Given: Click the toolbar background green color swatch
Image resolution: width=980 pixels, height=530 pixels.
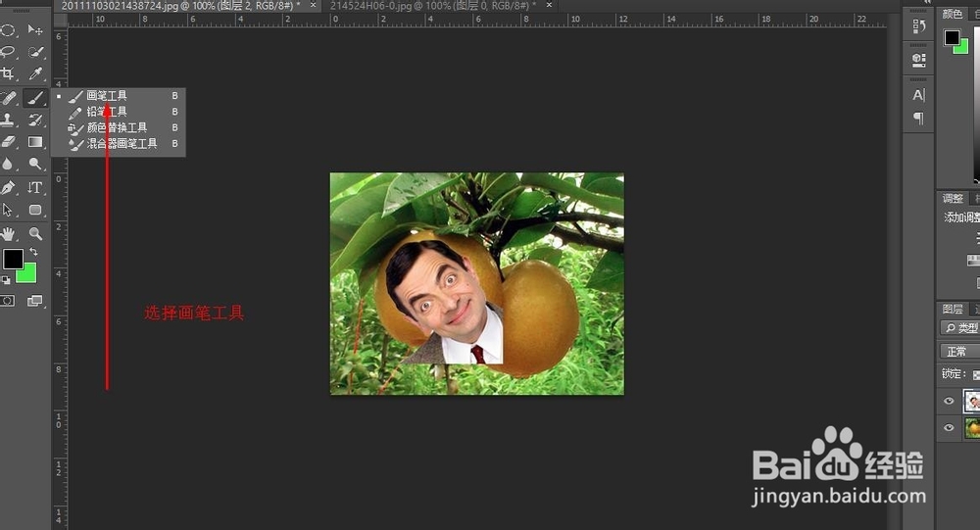Looking at the screenshot, I should pos(28,275).
